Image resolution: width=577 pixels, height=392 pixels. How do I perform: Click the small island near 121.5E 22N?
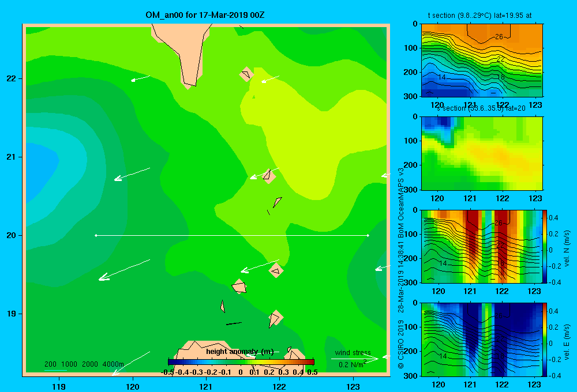246,74
